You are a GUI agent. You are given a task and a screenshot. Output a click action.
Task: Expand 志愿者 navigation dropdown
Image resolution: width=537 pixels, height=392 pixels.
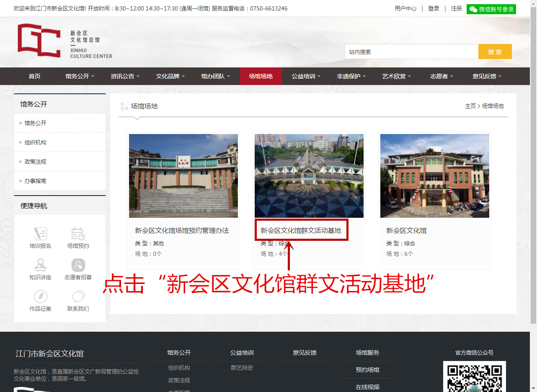click(x=441, y=76)
